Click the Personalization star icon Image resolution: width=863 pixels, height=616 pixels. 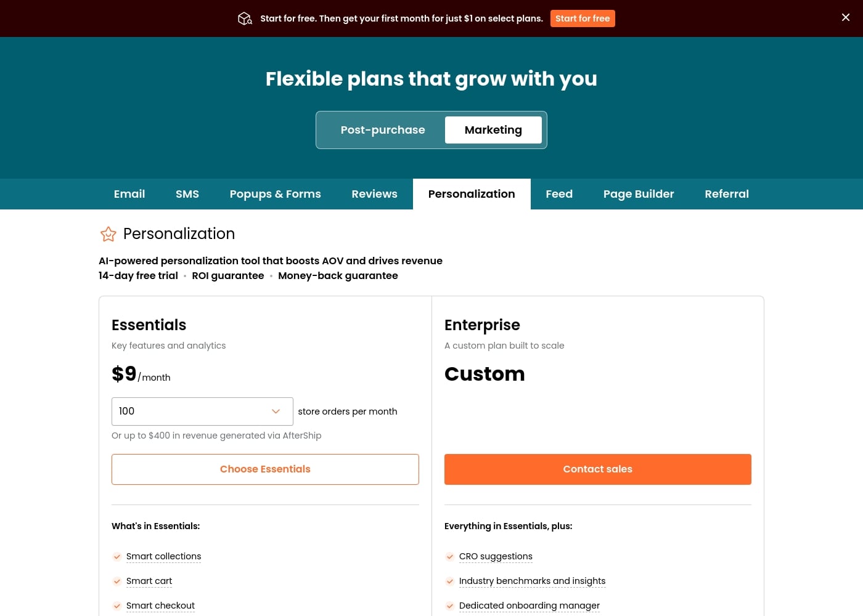[x=108, y=234]
